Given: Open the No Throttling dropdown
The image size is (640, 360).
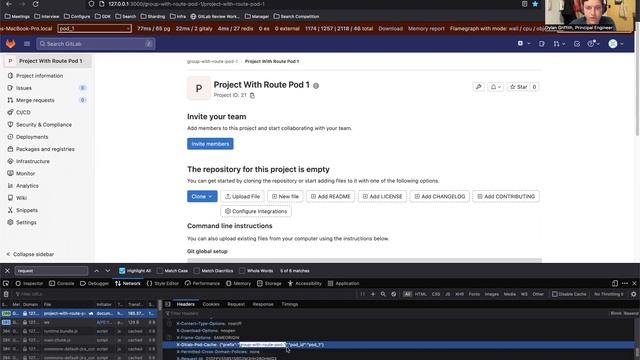Looking at the screenshot, I should [x=609, y=294].
